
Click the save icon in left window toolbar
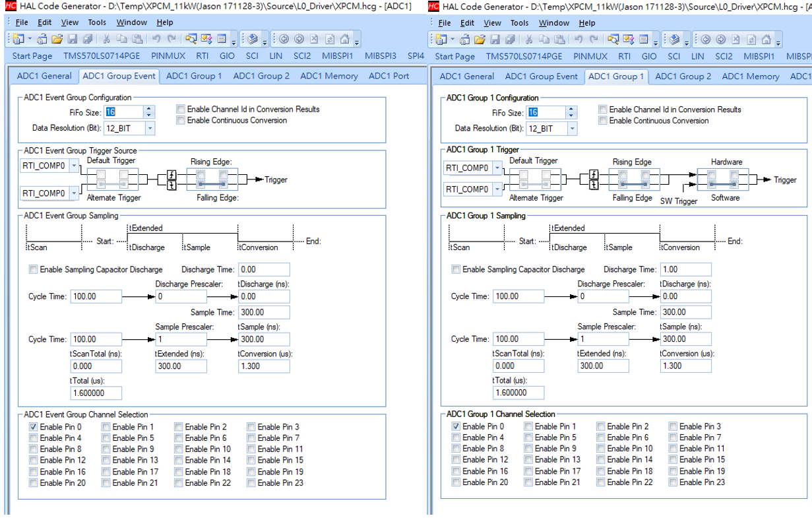point(73,39)
